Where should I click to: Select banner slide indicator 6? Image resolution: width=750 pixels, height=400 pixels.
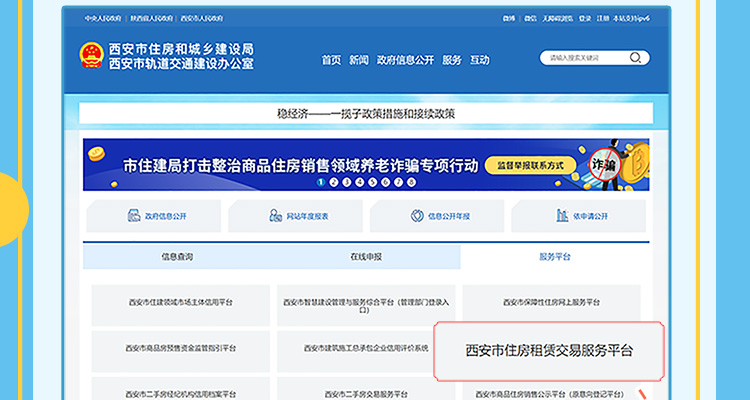pos(386,182)
